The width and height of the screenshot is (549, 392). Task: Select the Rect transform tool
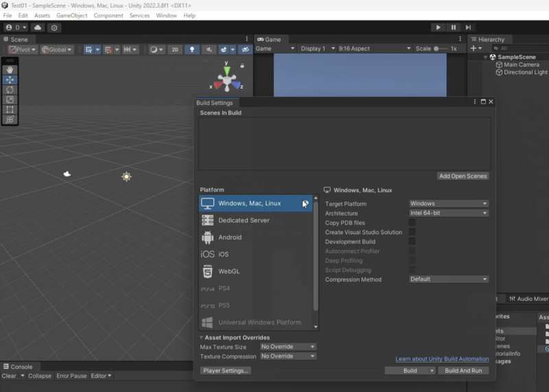pyautogui.click(x=10, y=110)
